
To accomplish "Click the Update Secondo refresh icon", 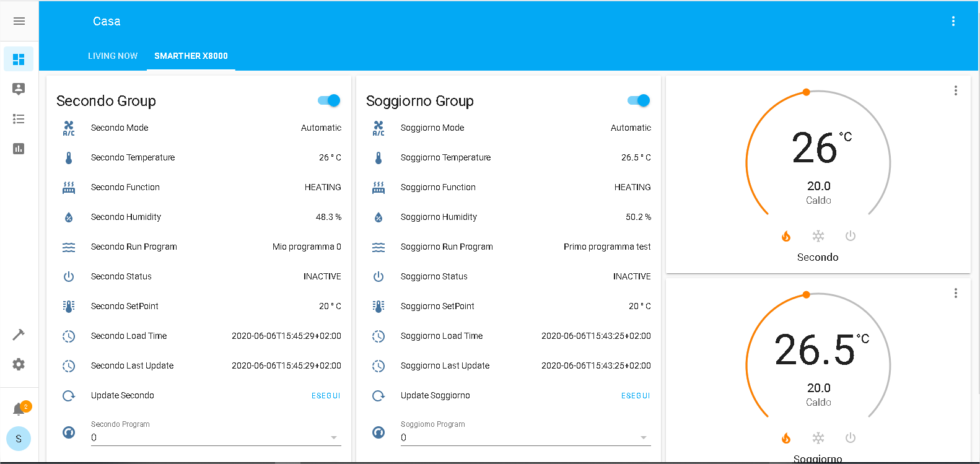I will (x=69, y=396).
